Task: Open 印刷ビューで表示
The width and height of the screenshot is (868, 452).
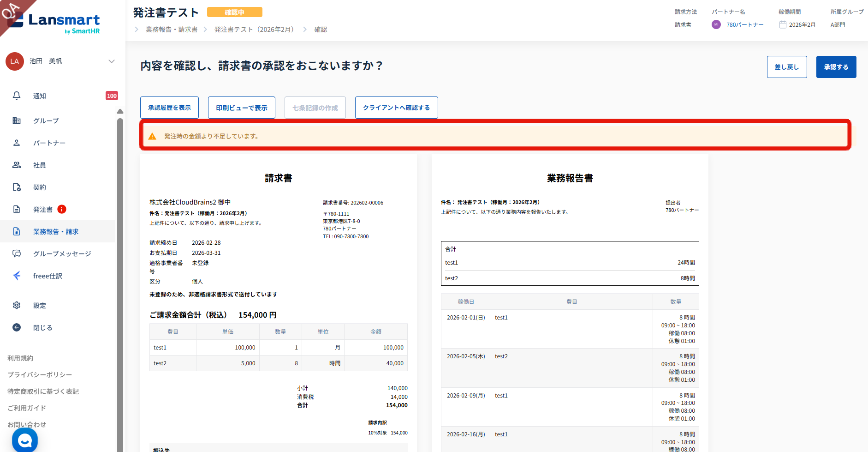Action: click(241, 108)
